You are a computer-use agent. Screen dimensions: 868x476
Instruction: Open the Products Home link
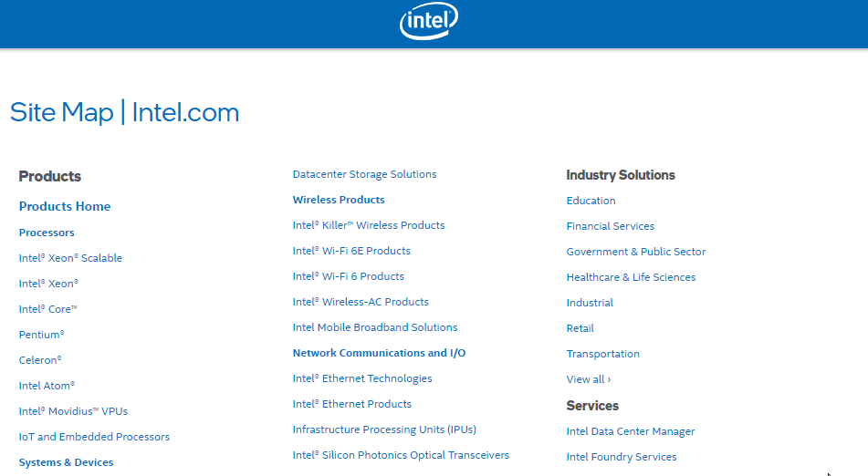[65, 206]
